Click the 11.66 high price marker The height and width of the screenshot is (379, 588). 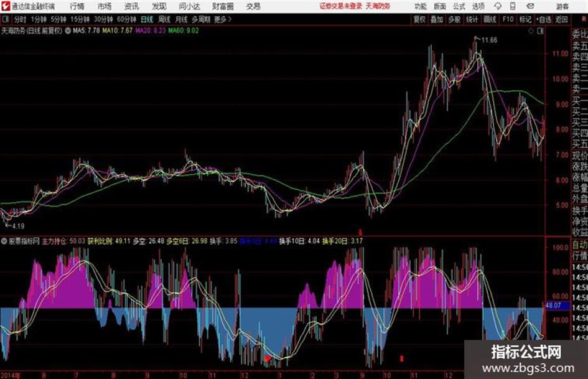tap(489, 40)
